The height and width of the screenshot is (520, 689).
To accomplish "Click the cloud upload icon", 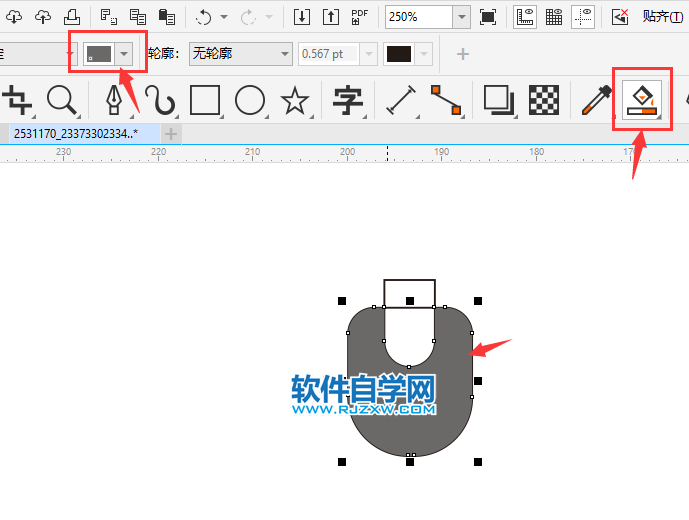I will 43,17.
